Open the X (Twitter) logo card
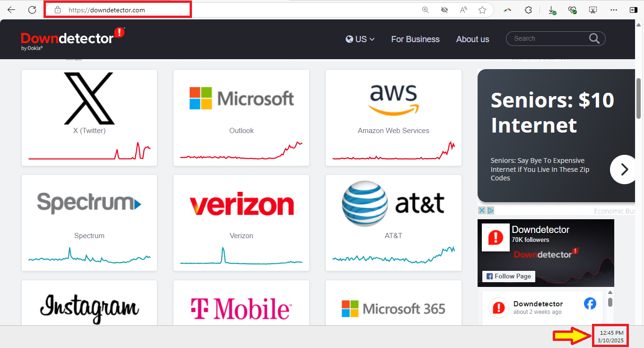This screenshot has height=348, width=644. [89, 98]
